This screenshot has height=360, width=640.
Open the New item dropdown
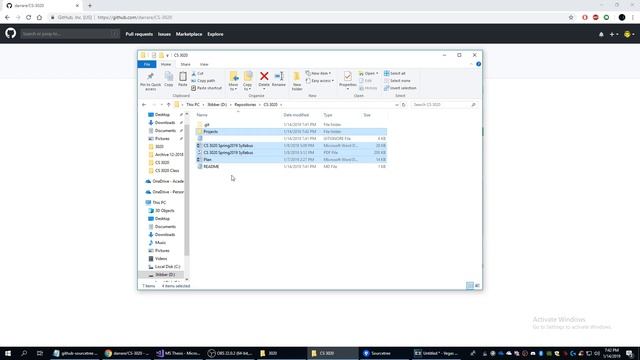[318, 73]
